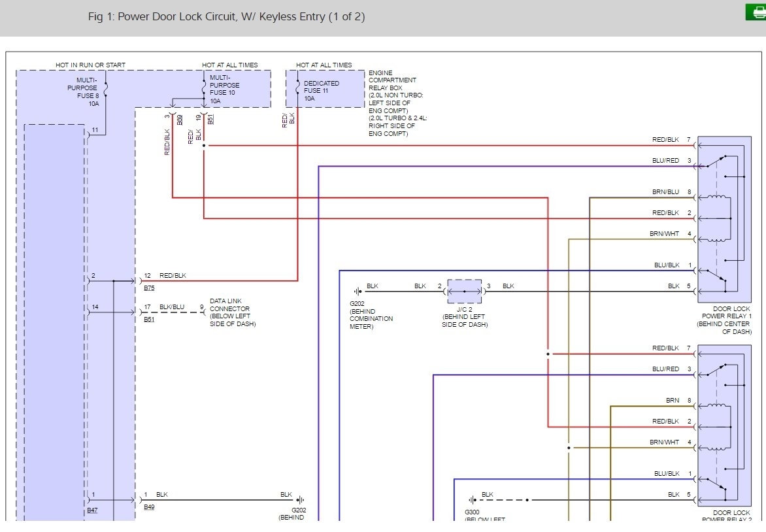Click the 'Hot in Run or Start' label

coord(90,65)
